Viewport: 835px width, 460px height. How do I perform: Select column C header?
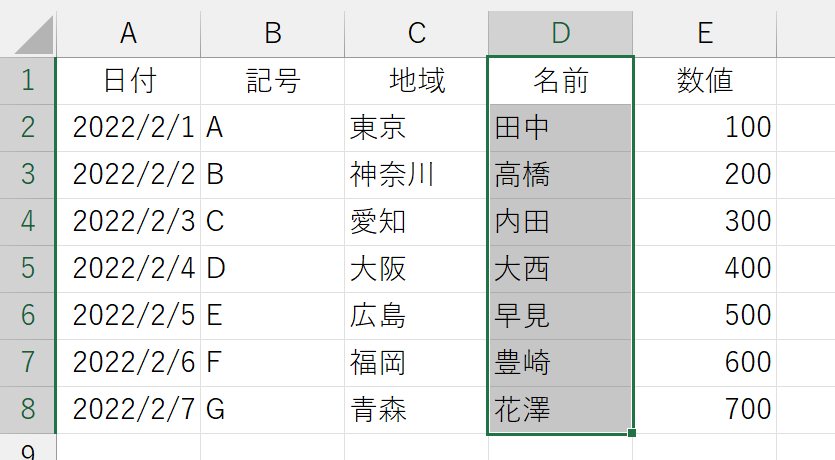pyautogui.click(x=416, y=34)
